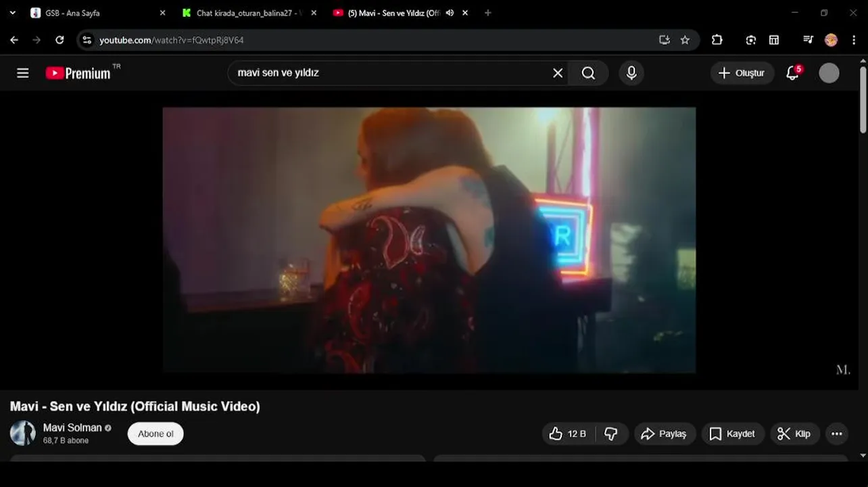The height and width of the screenshot is (487, 868).
Task: Click the 68,7 B abone subscriber count
Action: [x=66, y=440]
